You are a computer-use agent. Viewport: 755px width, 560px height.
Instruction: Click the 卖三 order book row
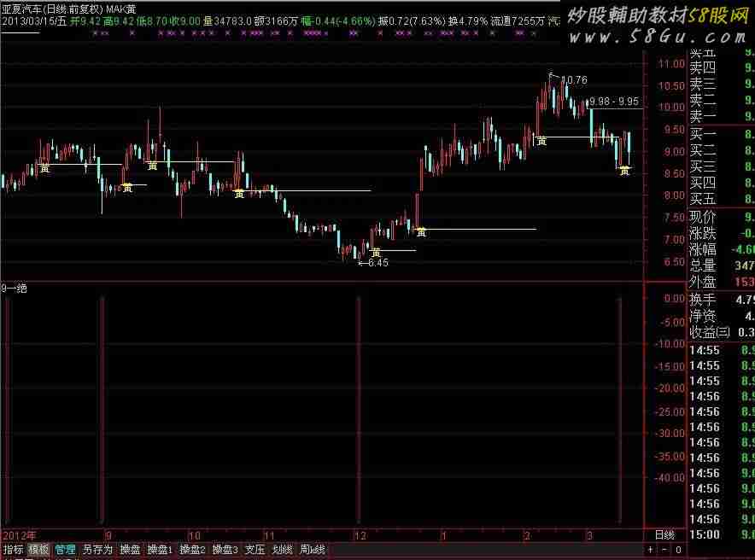(722, 84)
